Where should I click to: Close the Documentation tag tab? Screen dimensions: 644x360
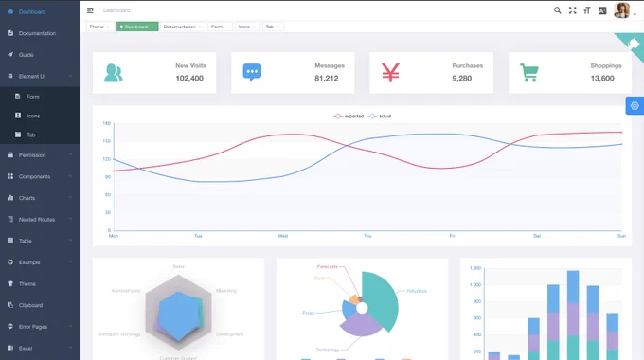[200, 27]
